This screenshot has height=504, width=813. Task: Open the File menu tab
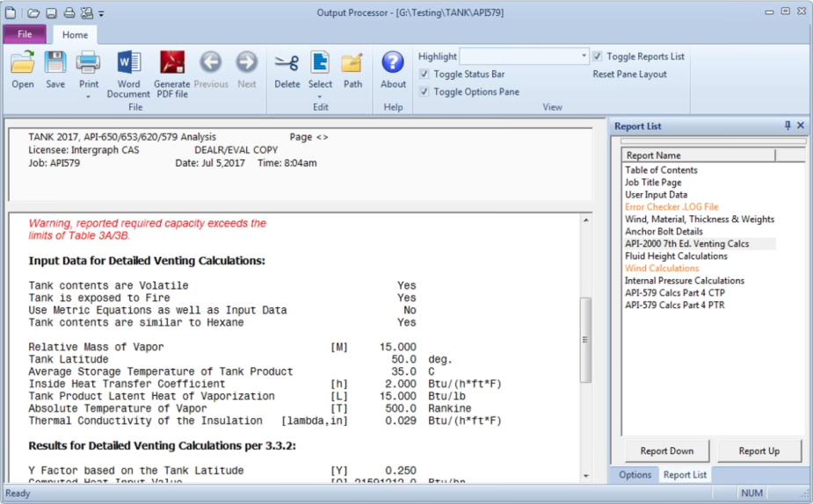point(25,34)
